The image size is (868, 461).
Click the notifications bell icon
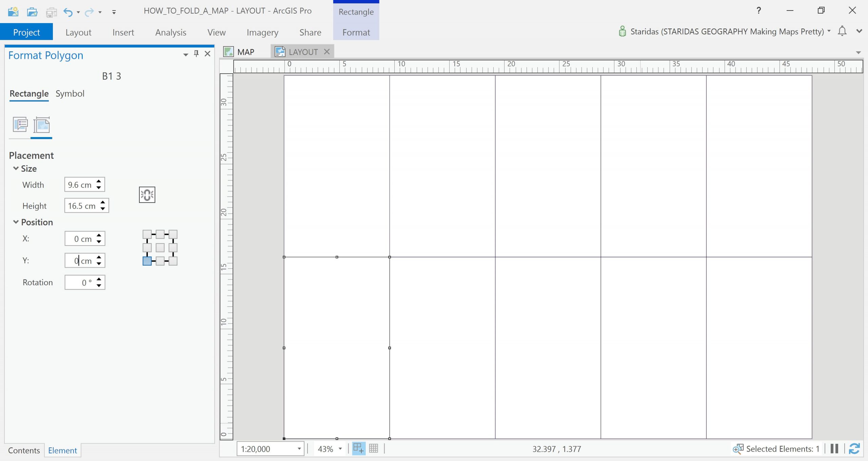tap(842, 31)
